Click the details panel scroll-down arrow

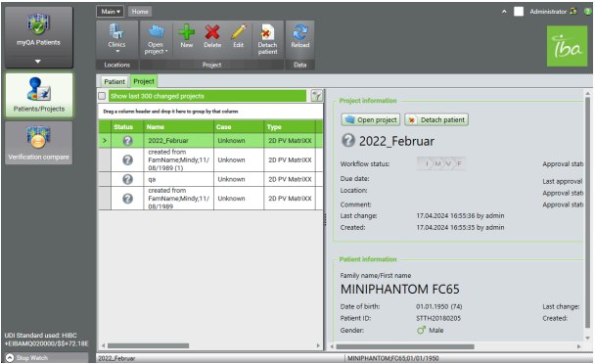coord(588,338)
